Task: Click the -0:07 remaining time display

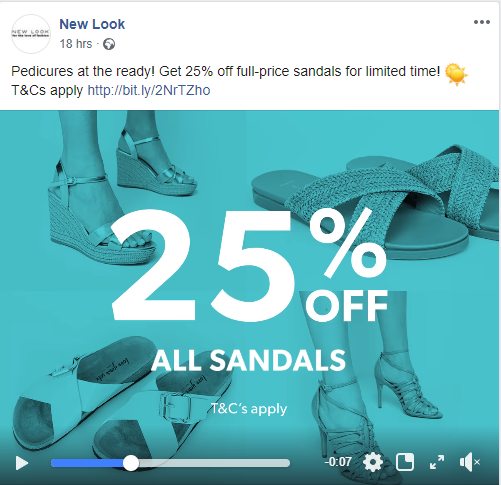Action: tap(338, 462)
